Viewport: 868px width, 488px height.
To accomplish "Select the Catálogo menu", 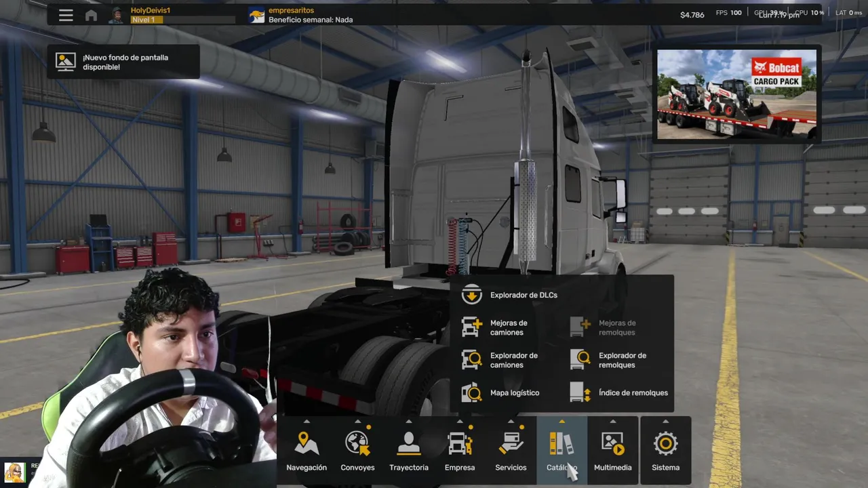I will click(561, 451).
